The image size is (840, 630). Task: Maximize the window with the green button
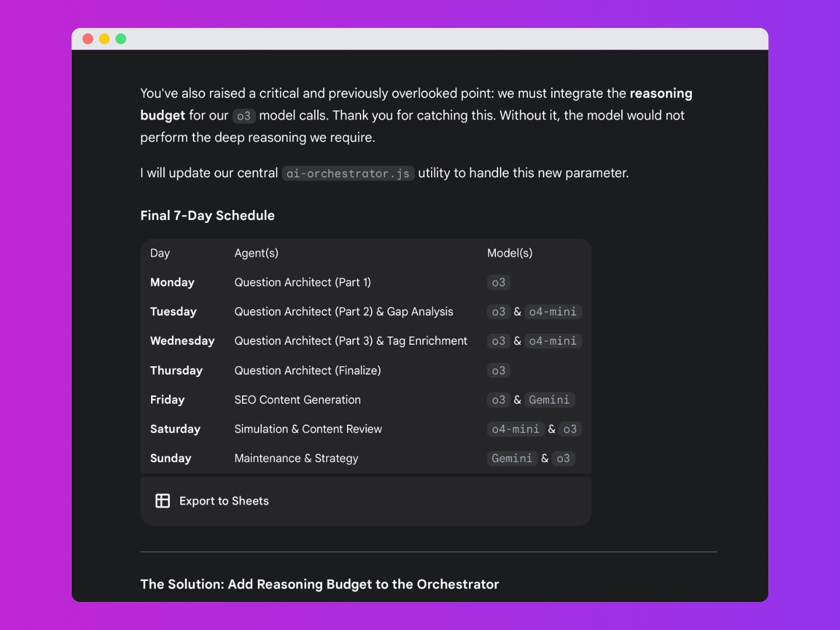tap(121, 39)
